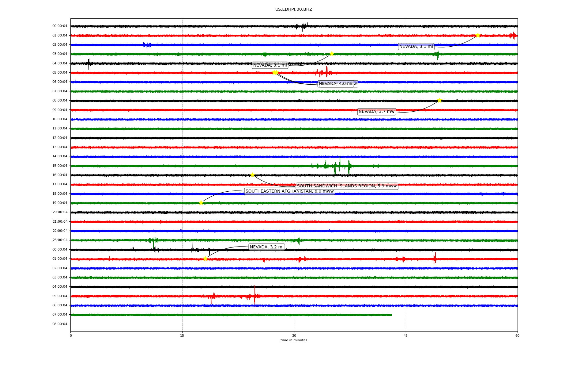Select the star linked to NEVADA, 3.7 mw
The image size is (588, 368).
[x=439, y=100]
